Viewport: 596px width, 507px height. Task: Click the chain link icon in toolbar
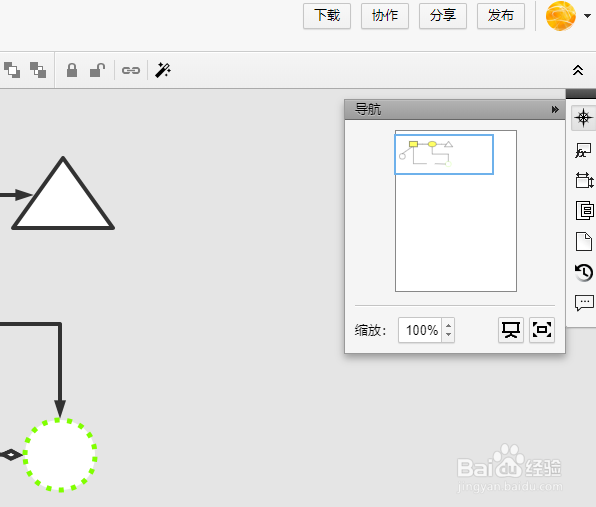coord(131,70)
